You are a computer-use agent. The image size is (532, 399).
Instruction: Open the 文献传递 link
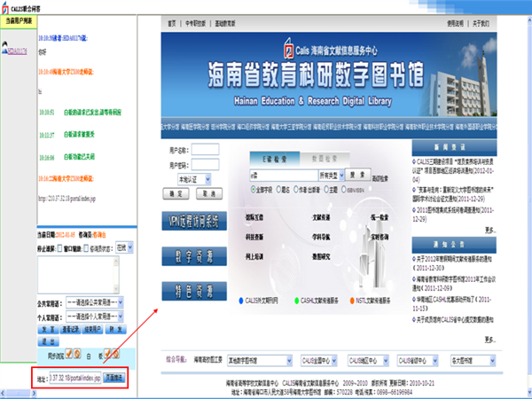click(x=321, y=217)
